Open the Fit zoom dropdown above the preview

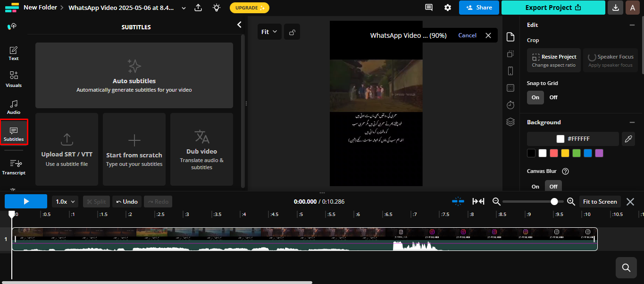[269, 31]
